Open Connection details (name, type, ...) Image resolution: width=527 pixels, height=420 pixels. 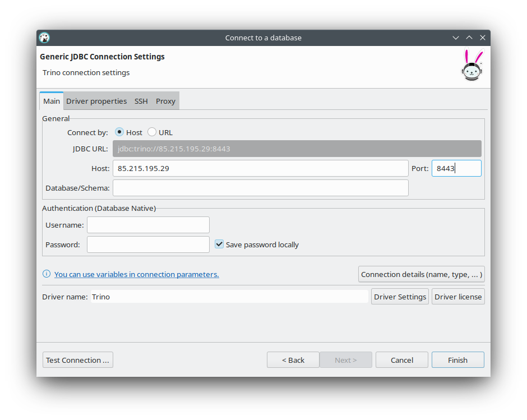tap(421, 274)
